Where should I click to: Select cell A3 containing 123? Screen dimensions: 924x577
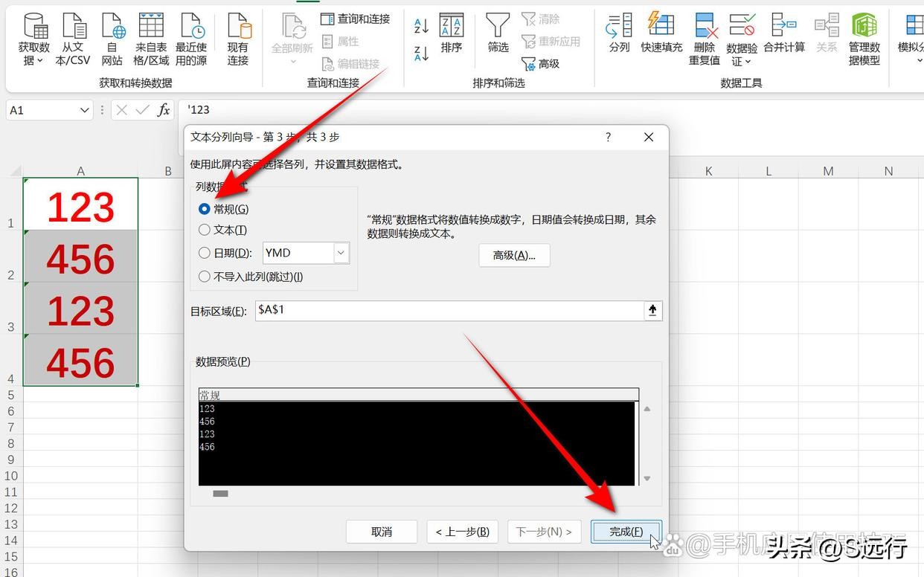point(80,308)
